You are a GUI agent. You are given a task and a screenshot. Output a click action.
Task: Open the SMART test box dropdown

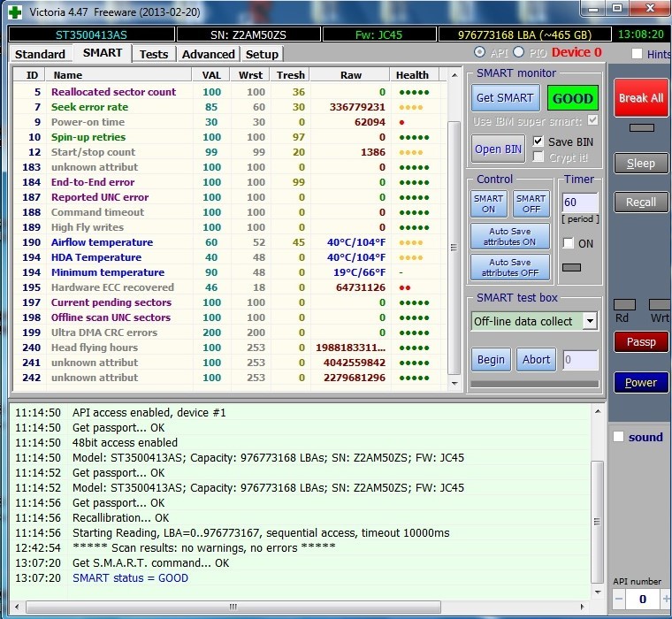pyautogui.click(x=590, y=321)
